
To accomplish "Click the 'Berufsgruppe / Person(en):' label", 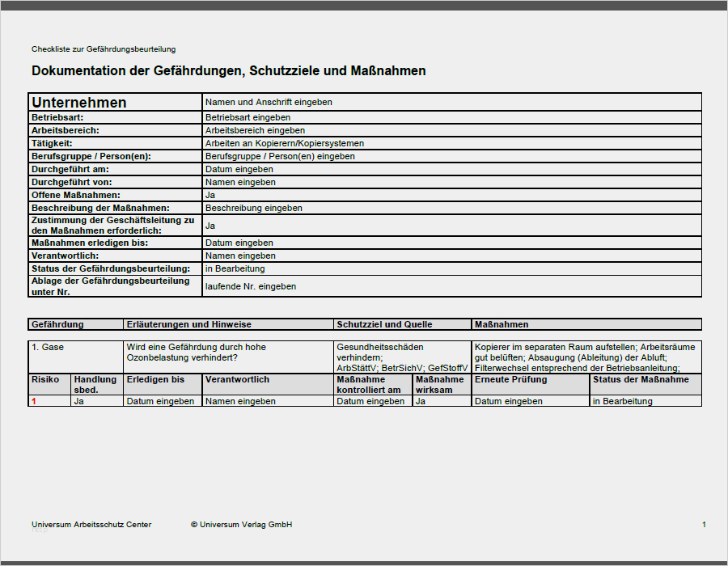I will pos(91,156).
